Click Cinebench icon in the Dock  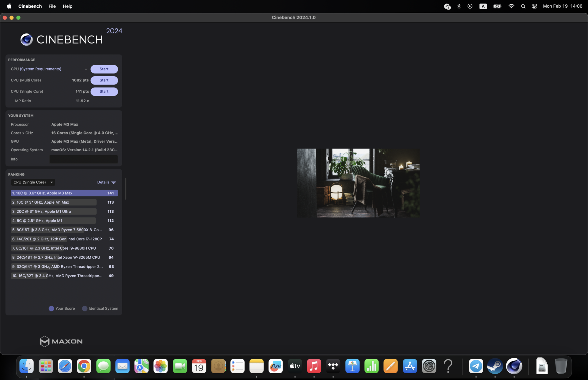[514, 366]
